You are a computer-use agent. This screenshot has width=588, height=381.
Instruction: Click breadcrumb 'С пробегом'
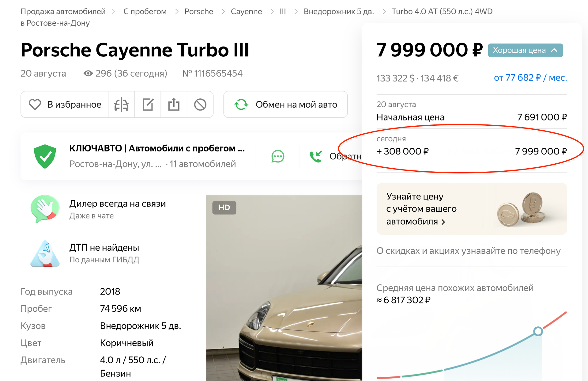pos(145,12)
